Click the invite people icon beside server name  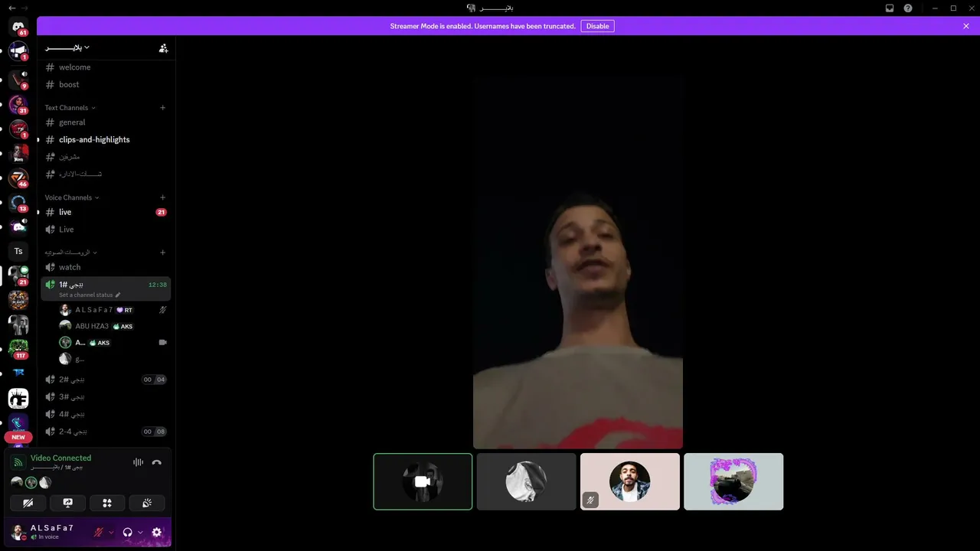pyautogui.click(x=163, y=47)
